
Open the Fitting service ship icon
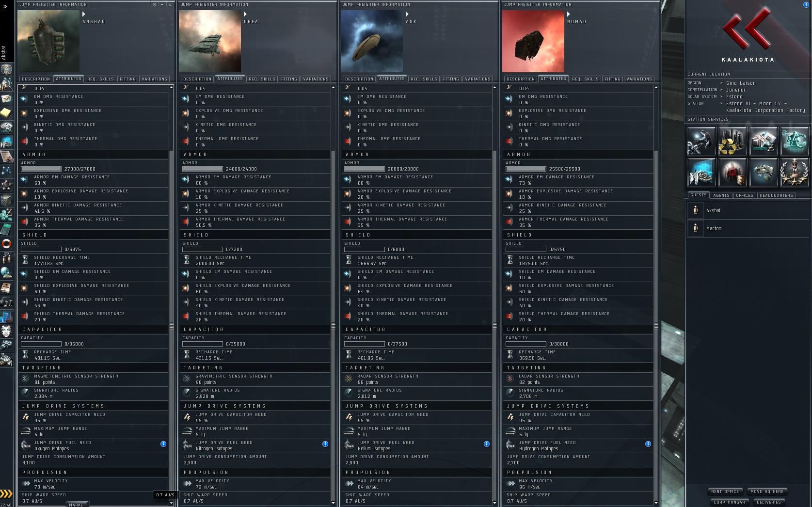(x=763, y=173)
